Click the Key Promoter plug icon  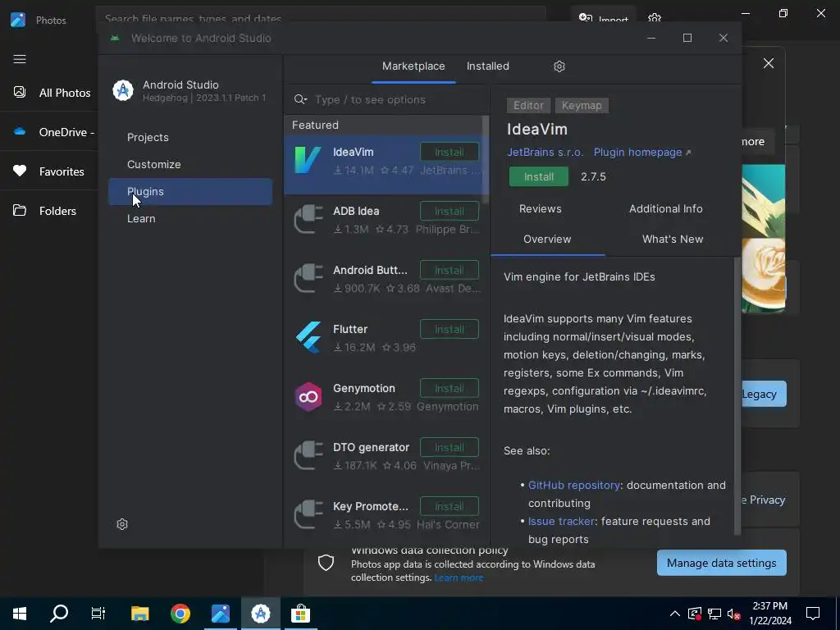click(x=308, y=514)
